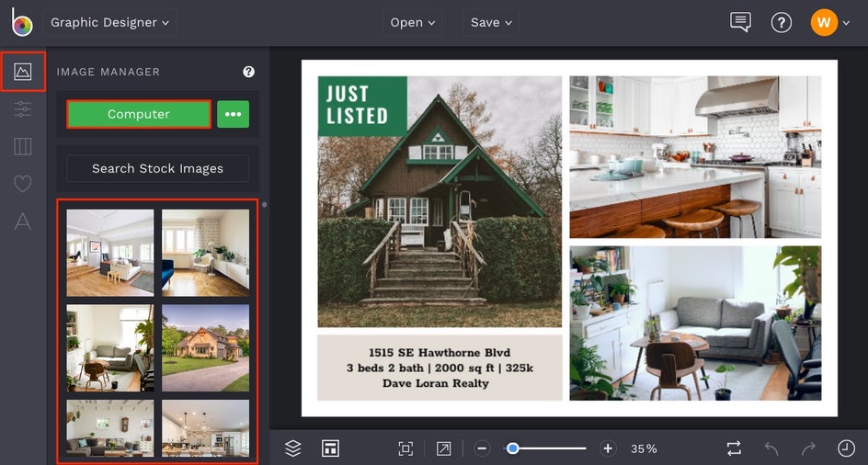Open the Graphic Designer mode dropdown

click(x=110, y=23)
